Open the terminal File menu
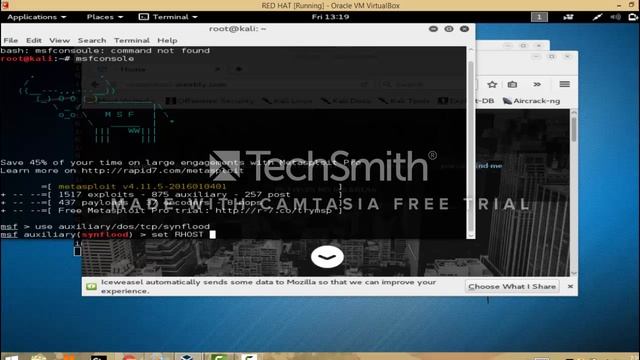 tap(11, 40)
